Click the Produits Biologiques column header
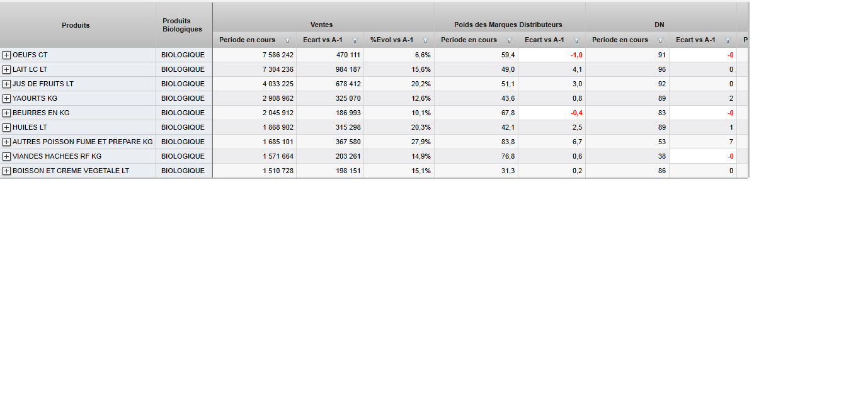Viewport: 868px width, 396px height. (x=184, y=25)
